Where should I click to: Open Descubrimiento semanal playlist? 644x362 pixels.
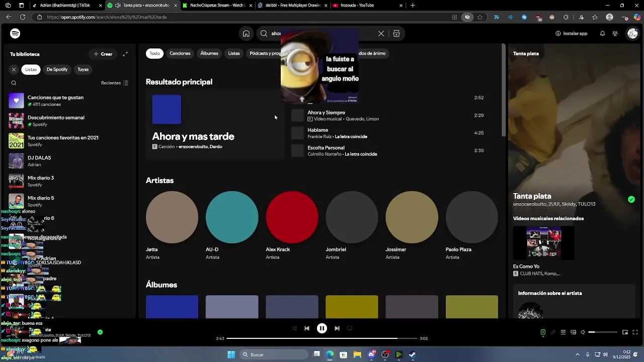pos(69,121)
